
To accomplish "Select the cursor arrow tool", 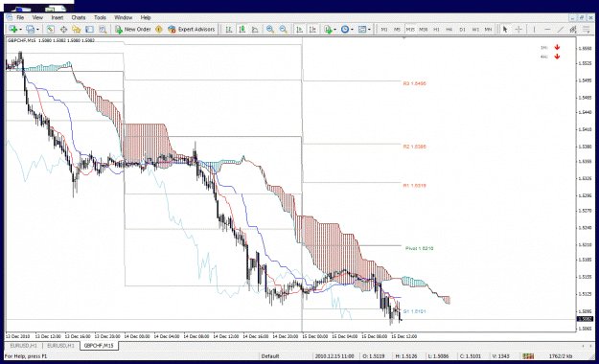I will 505,29.
